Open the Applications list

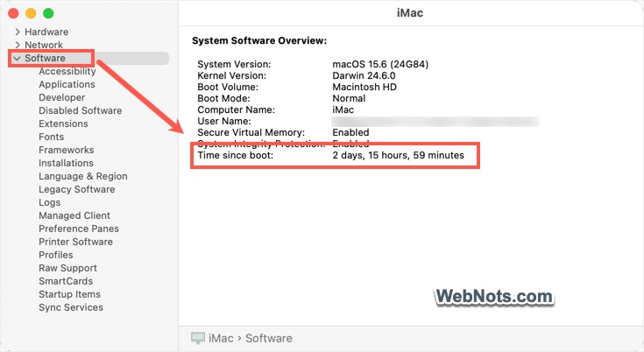[67, 84]
